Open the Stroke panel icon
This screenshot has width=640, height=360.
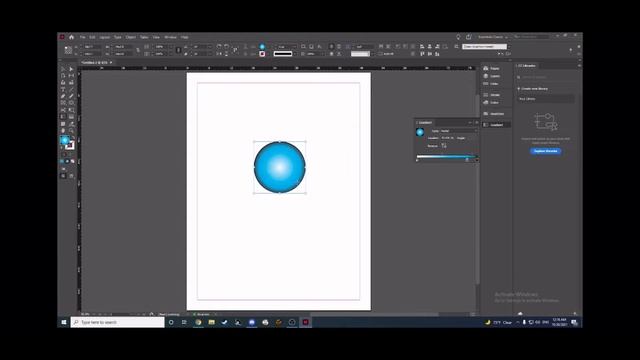486,95
